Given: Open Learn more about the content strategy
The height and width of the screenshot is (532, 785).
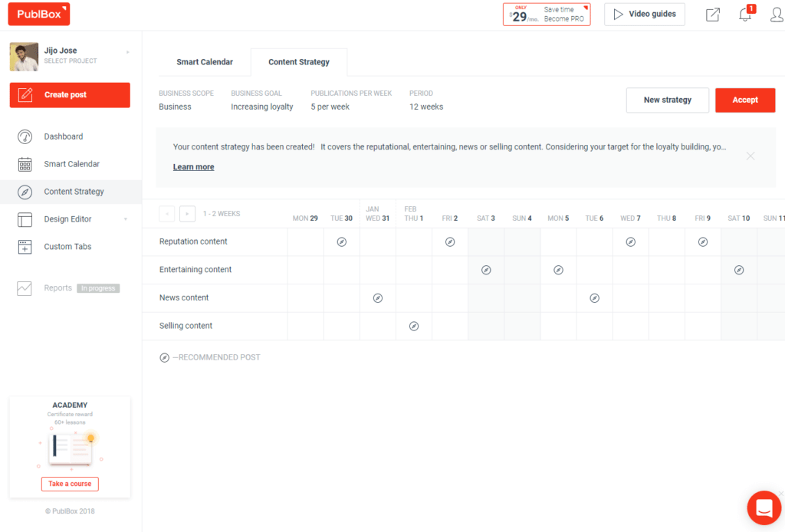Looking at the screenshot, I should [193, 166].
